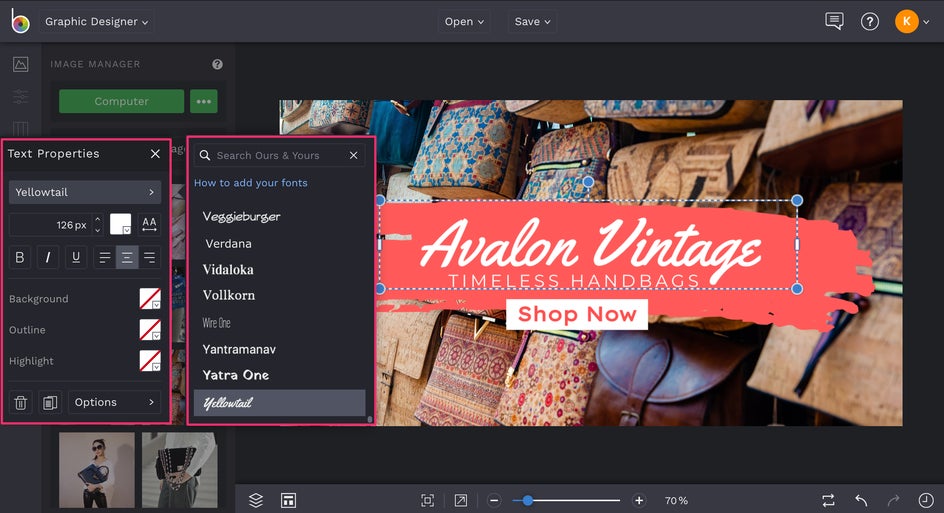
Task: Open the Image Manager sidebar icon
Action: click(20, 64)
